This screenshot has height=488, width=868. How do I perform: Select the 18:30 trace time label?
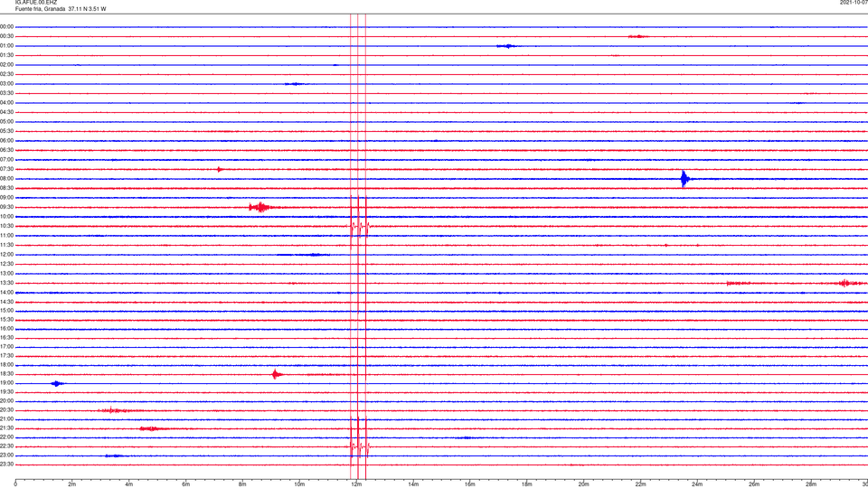[6, 374]
